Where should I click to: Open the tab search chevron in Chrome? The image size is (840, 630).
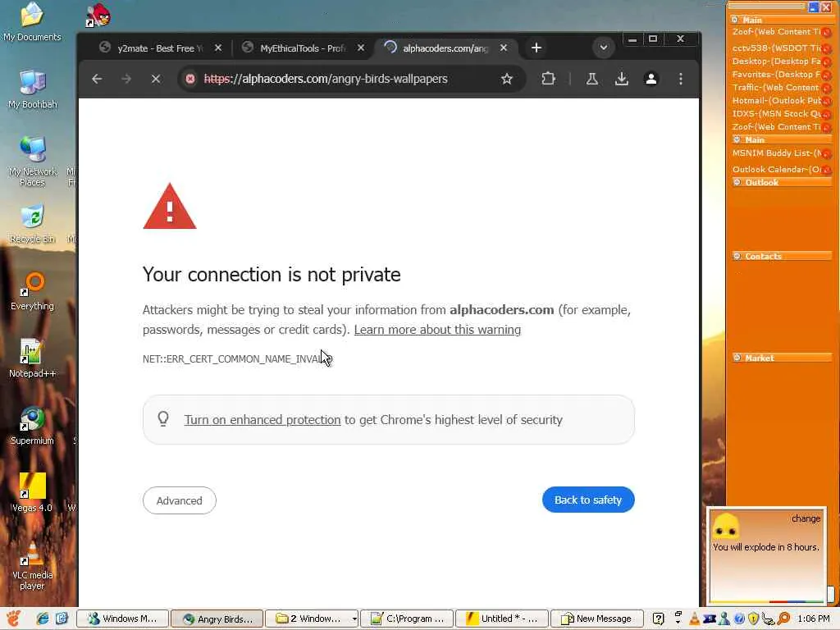603,48
